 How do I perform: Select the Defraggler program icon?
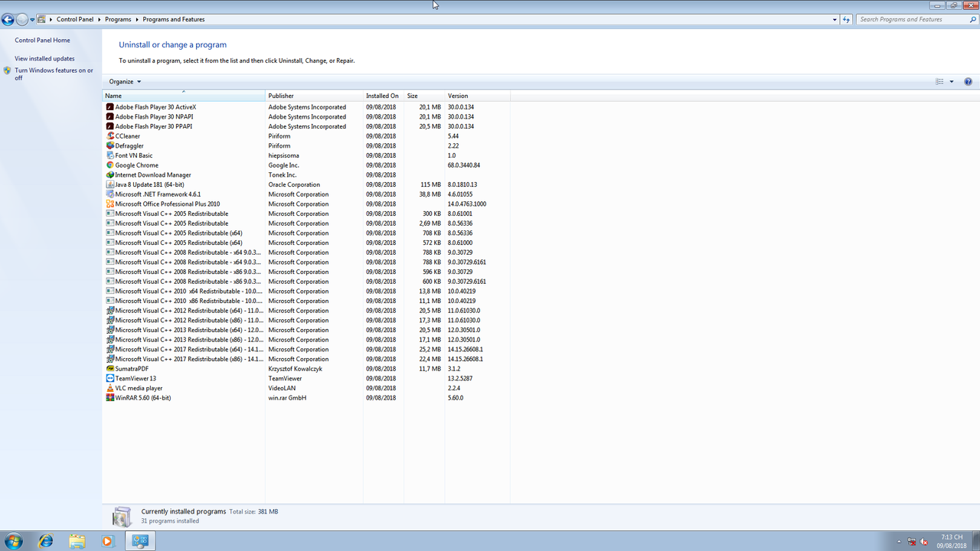(110, 146)
